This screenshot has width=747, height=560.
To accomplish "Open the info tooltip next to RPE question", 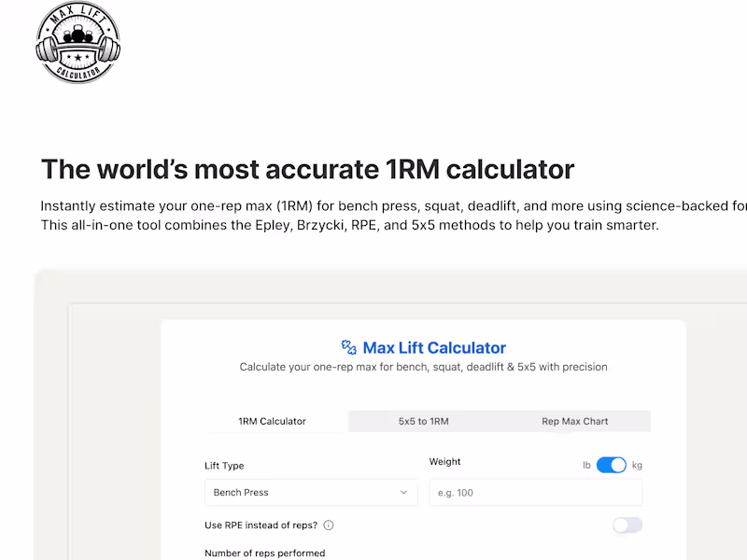I will pos(328,525).
